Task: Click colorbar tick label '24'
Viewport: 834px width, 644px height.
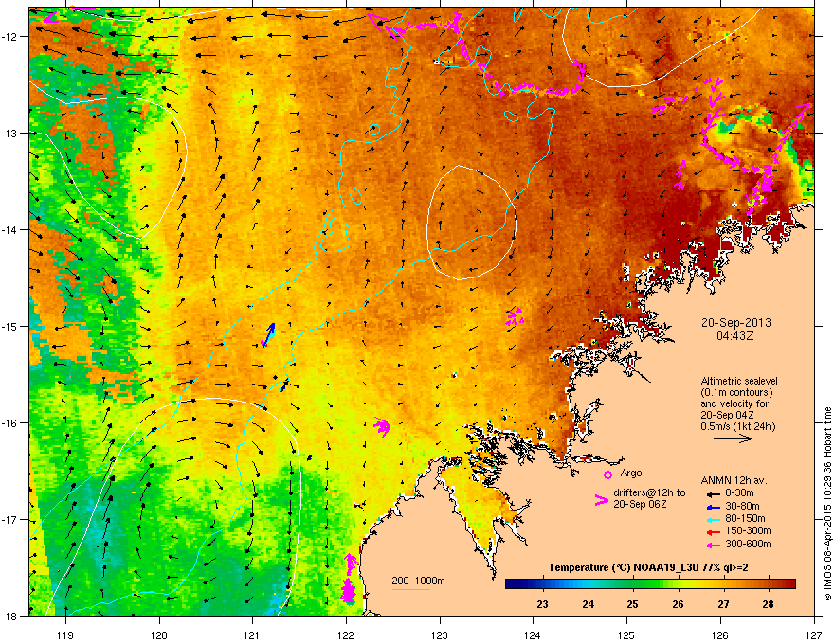Action: (x=588, y=604)
